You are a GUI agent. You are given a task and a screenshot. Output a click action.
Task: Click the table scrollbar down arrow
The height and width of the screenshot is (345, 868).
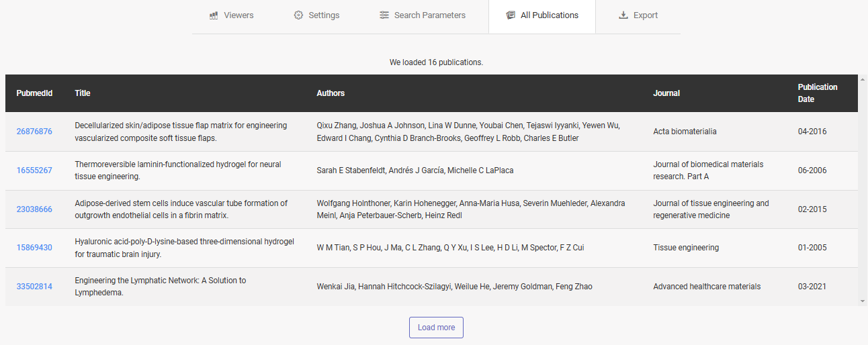point(863,301)
